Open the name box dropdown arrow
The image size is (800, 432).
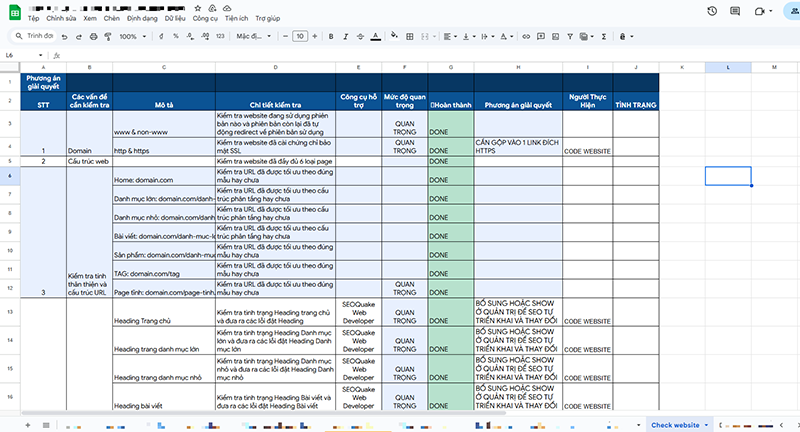coord(40,55)
